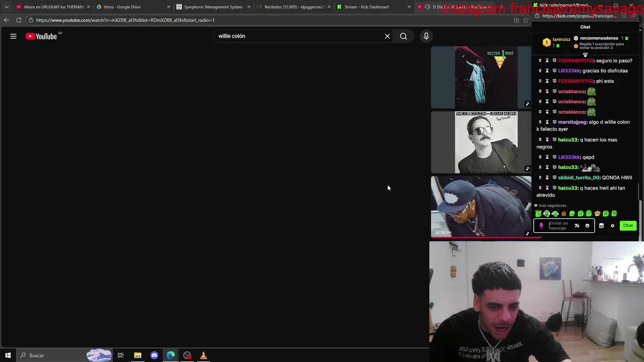
Task: Delete marsitajpeg's message with the trash icon
Action: tap(540, 122)
